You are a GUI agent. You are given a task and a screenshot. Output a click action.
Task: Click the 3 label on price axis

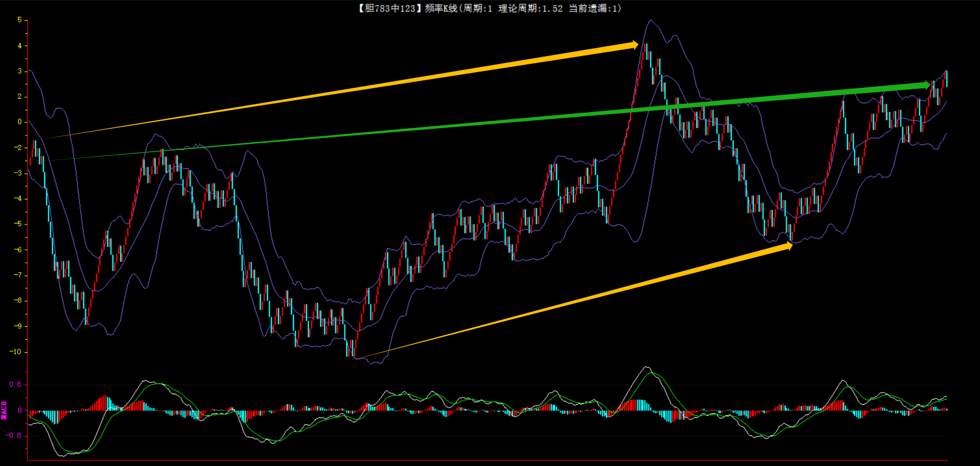(20, 71)
